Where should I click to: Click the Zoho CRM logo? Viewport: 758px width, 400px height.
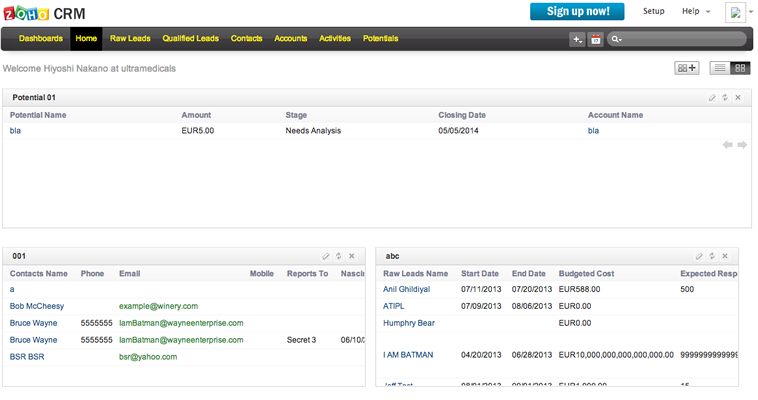coord(43,12)
